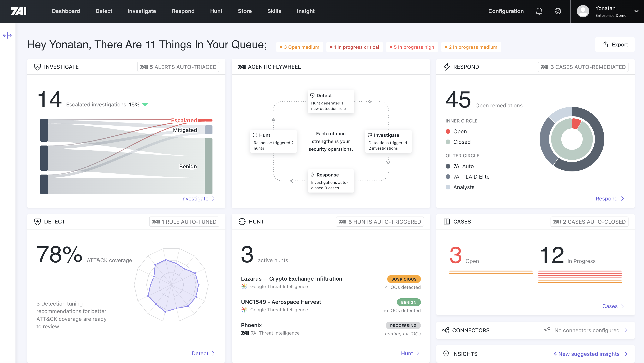Open the Hunt nav item

(x=216, y=11)
